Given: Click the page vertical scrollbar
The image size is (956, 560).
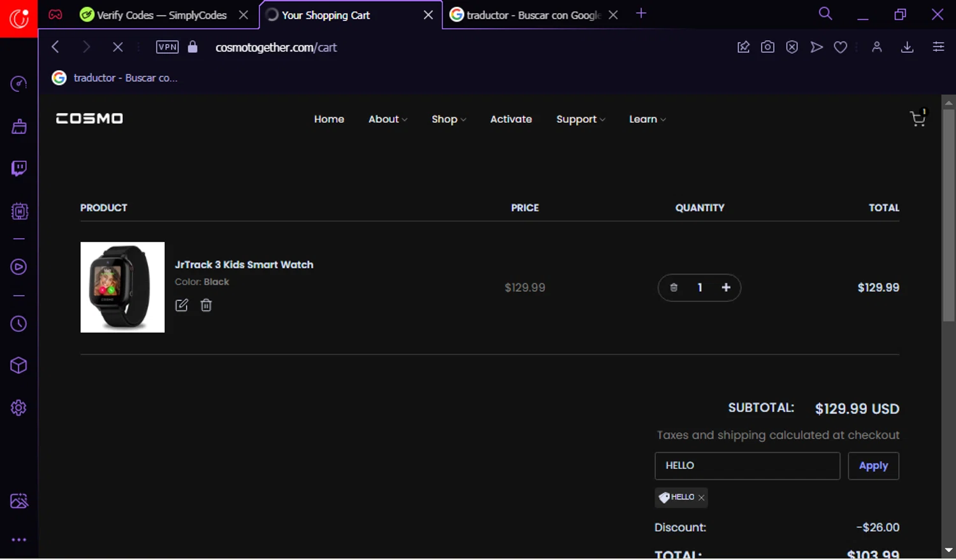Looking at the screenshot, I should coord(948,215).
